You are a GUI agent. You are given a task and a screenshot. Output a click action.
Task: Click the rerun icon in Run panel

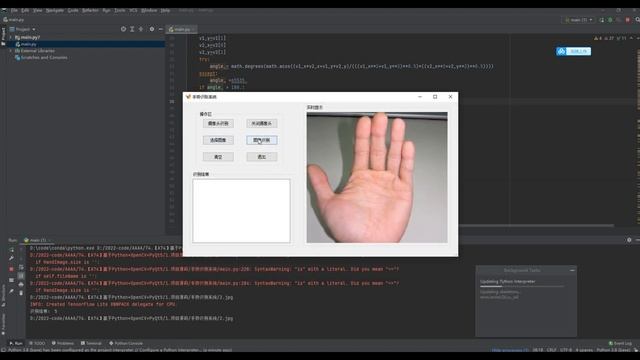pos(11,250)
